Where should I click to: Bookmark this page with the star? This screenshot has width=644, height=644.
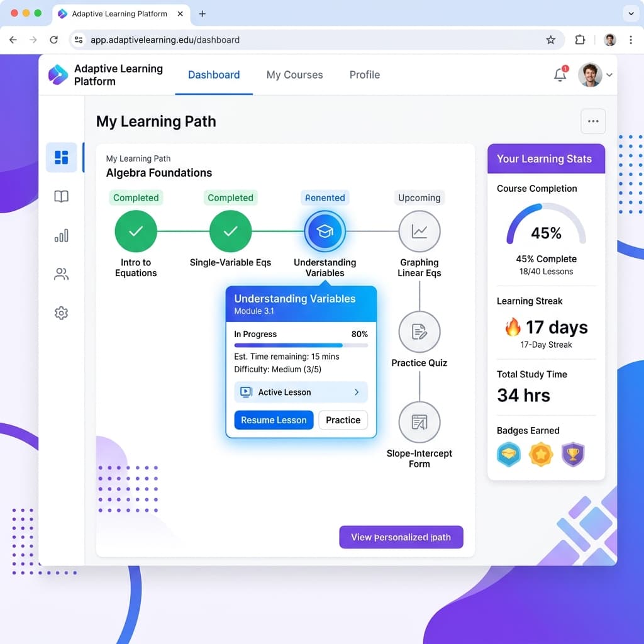click(x=551, y=40)
